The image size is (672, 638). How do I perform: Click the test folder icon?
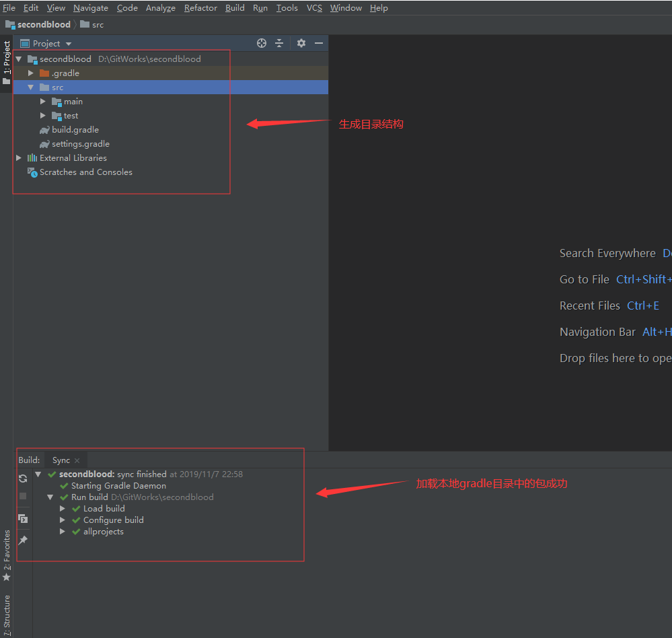coord(57,116)
